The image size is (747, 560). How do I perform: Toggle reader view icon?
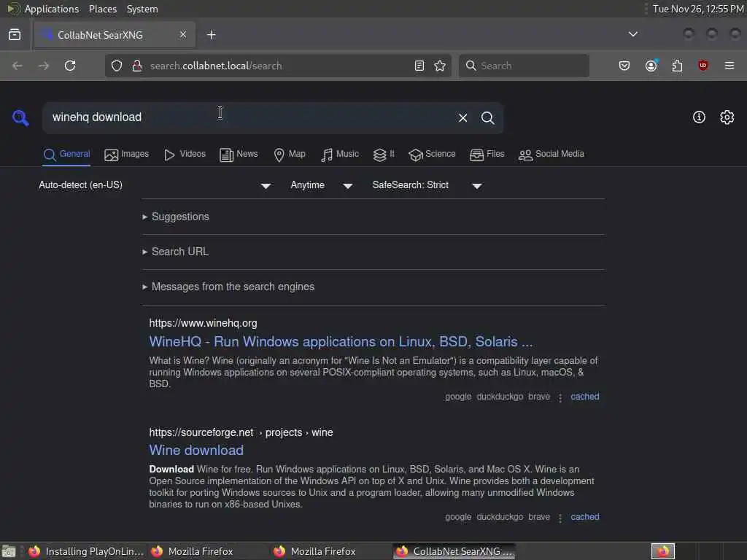tap(419, 66)
